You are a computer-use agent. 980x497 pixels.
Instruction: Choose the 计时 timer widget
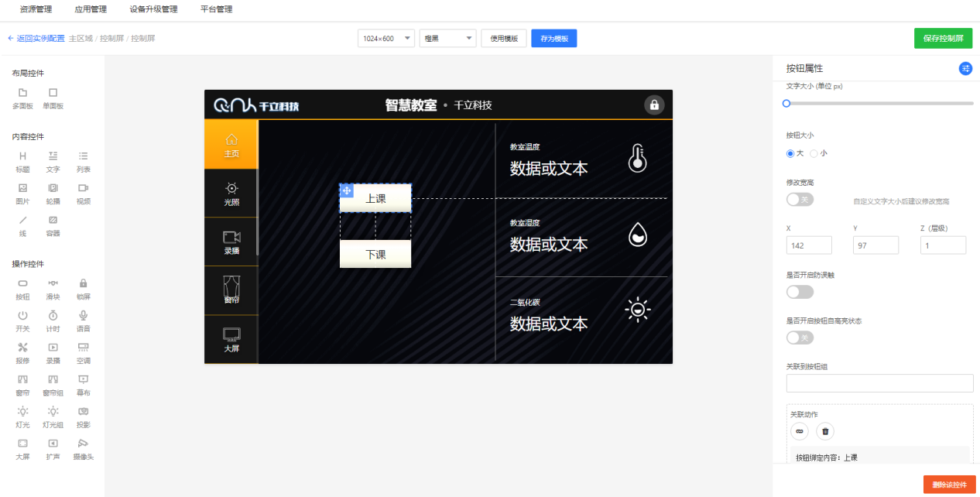53,320
